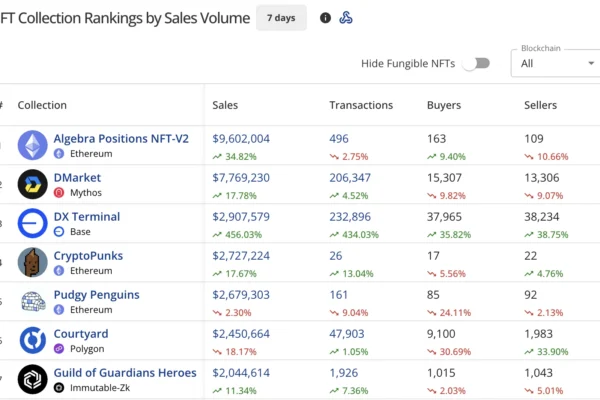The width and height of the screenshot is (600, 400).
Task: Click the DMarket collection logo
Action: pyautogui.click(x=33, y=185)
